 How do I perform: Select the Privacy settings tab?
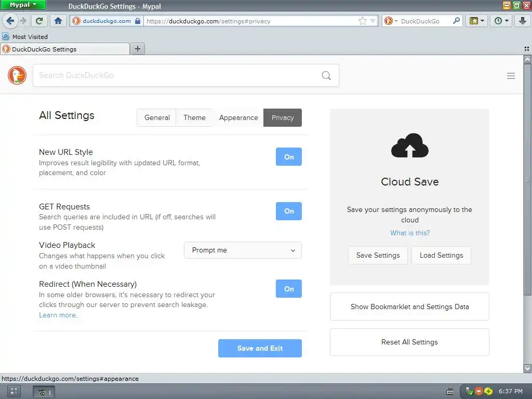click(x=283, y=117)
